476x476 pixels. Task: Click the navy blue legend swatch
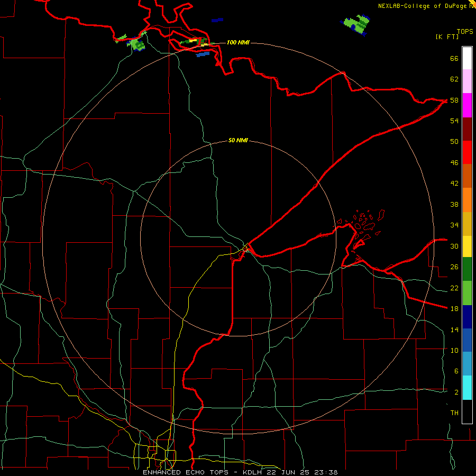coord(467,317)
